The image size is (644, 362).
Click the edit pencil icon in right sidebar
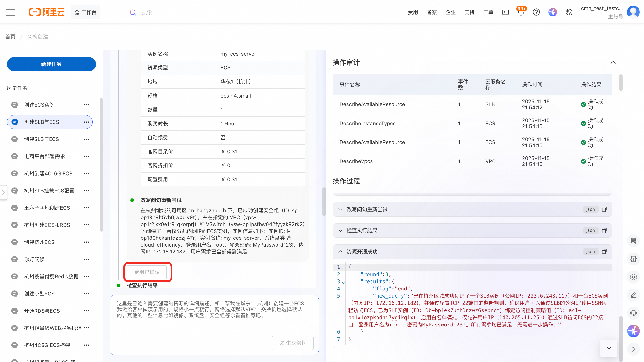tap(633, 295)
